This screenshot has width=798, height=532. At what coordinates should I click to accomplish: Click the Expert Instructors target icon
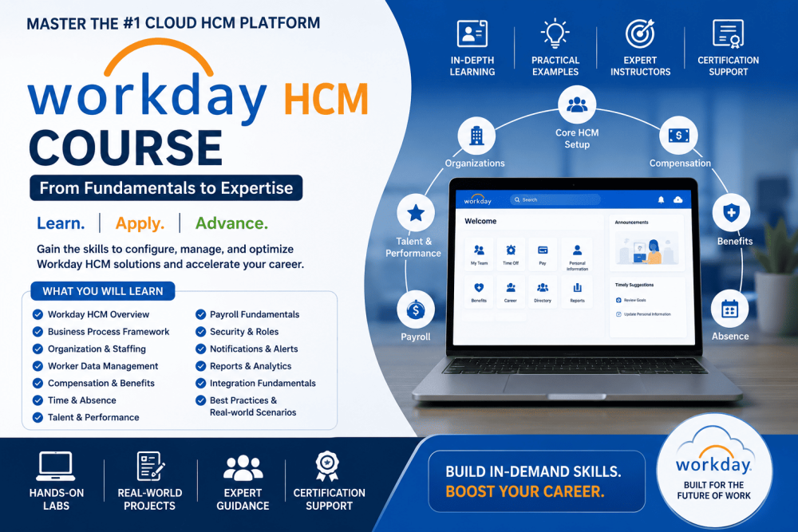tap(640, 33)
